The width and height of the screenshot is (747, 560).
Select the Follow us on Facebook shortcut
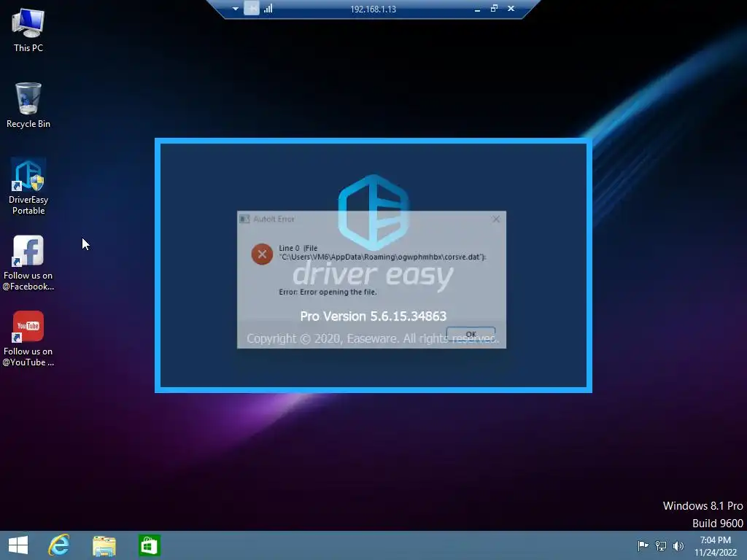[28, 262]
